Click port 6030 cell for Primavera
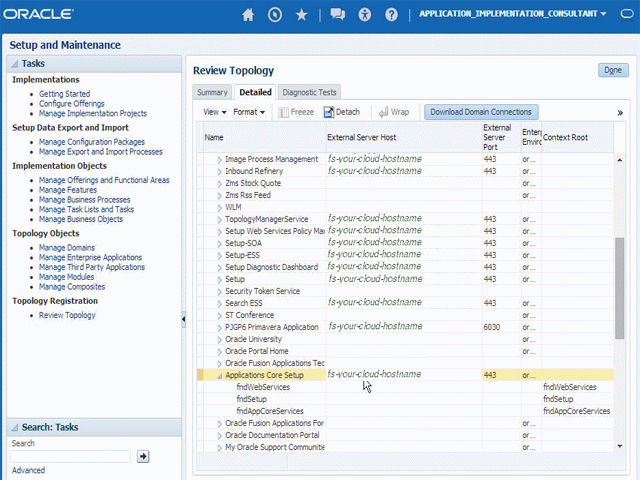The width and height of the screenshot is (640, 480). tap(501, 327)
